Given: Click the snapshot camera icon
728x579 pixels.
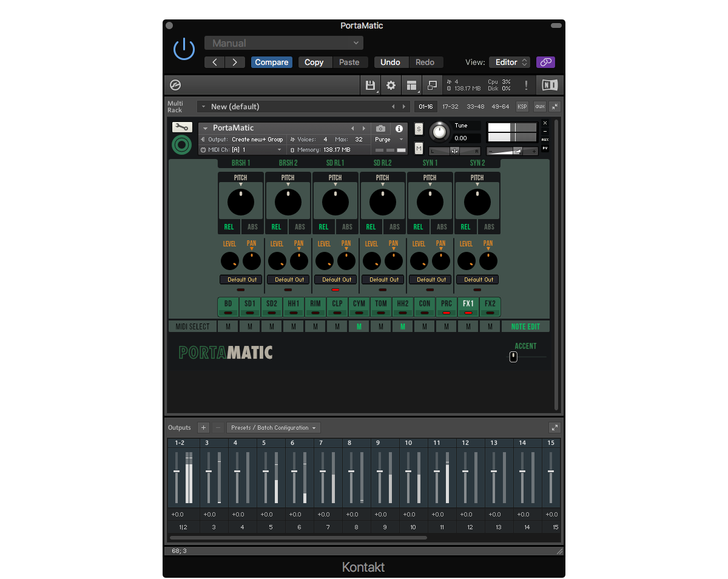Looking at the screenshot, I should pos(380,129).
